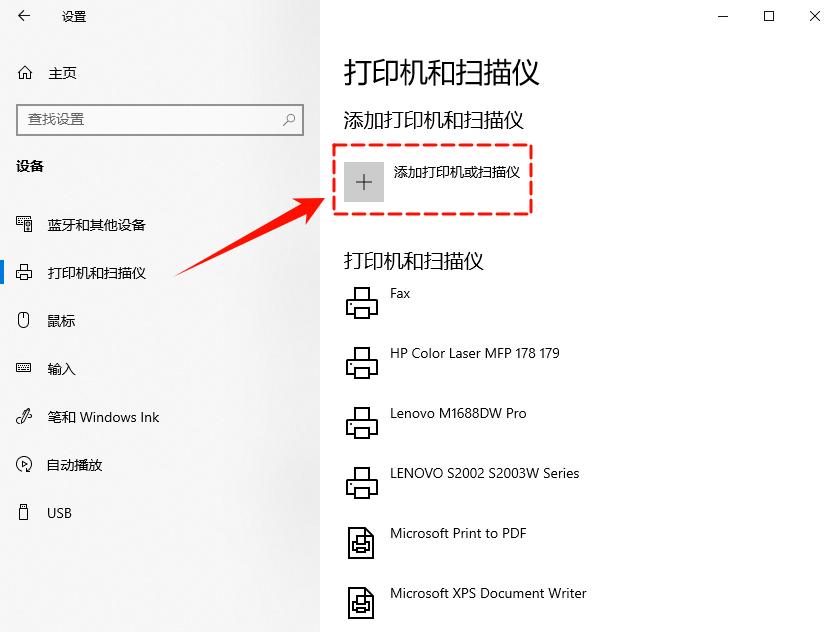Click the Lenovo M1688DW Pro printer icon

[x=361, y=422]
